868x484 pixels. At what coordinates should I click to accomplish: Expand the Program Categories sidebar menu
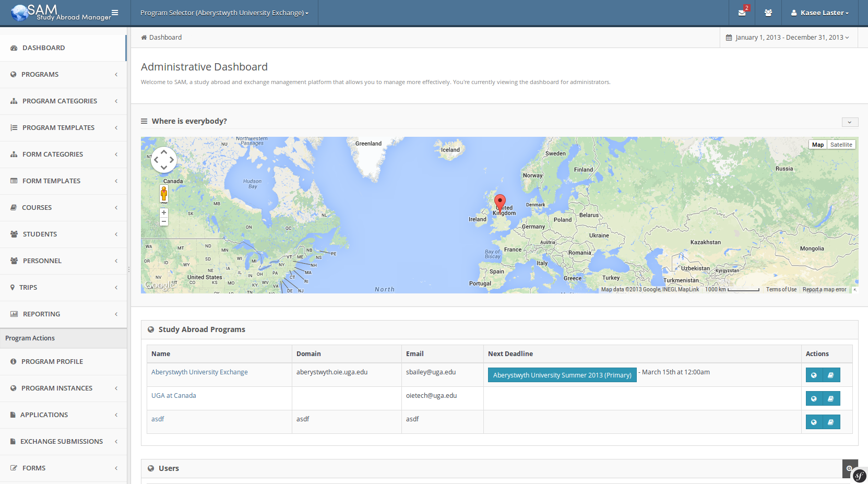[63, 101]
